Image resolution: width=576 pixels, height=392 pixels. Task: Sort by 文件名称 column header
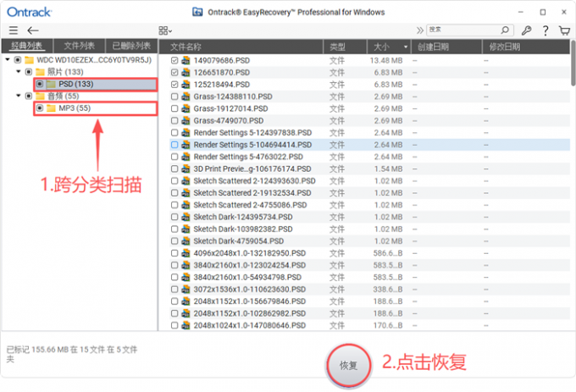pos(241,47)
